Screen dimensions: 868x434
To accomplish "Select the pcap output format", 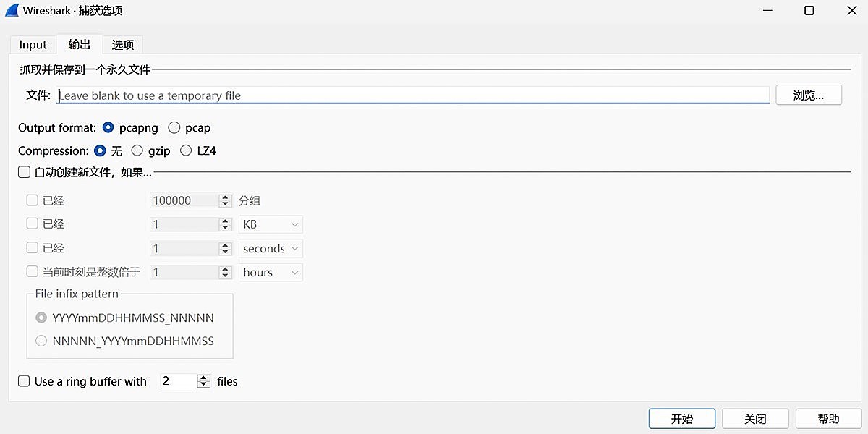I will [x=174, y=127].
